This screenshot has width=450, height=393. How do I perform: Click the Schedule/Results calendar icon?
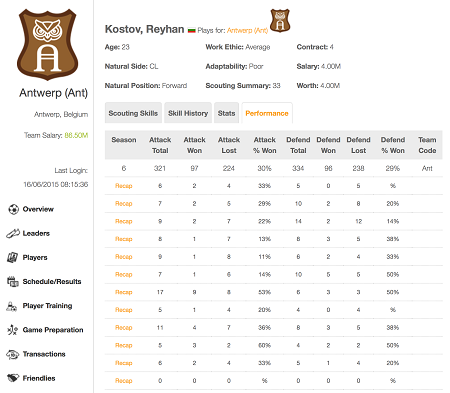coord(13,282)
